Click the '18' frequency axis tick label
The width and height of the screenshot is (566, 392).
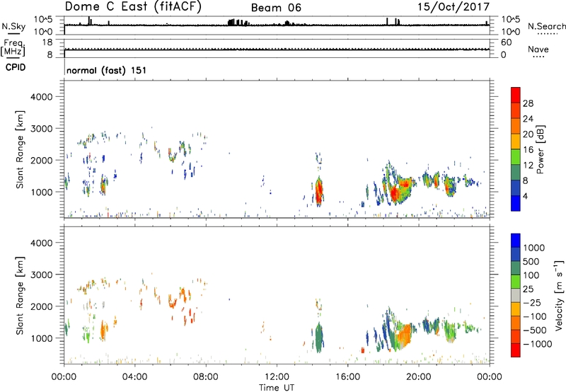[47, 42]
